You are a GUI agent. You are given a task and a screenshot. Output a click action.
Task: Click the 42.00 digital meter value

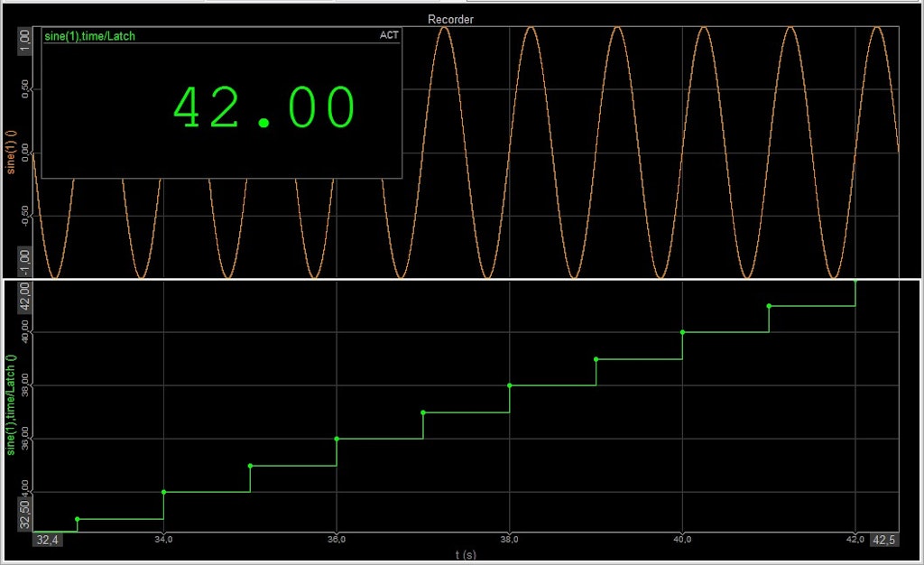[x=264, y=107]
